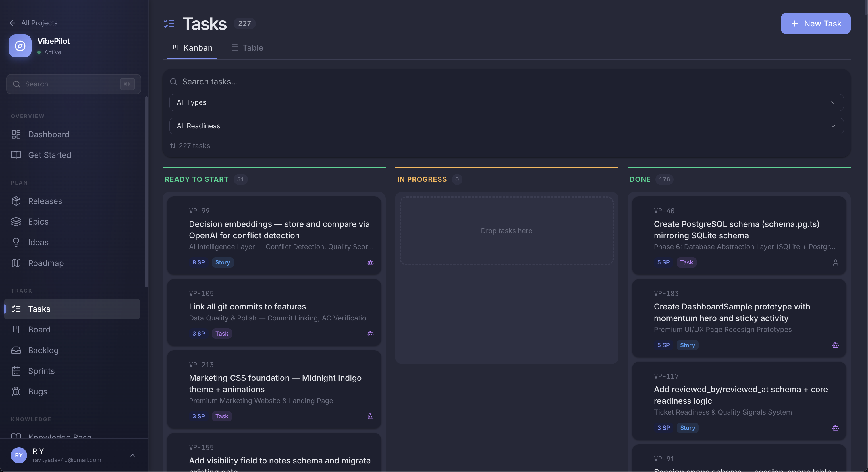The width and height of the screenshot is (868, 472).
Task: Click the back arrow to All Projects
Action: [13, 23]
